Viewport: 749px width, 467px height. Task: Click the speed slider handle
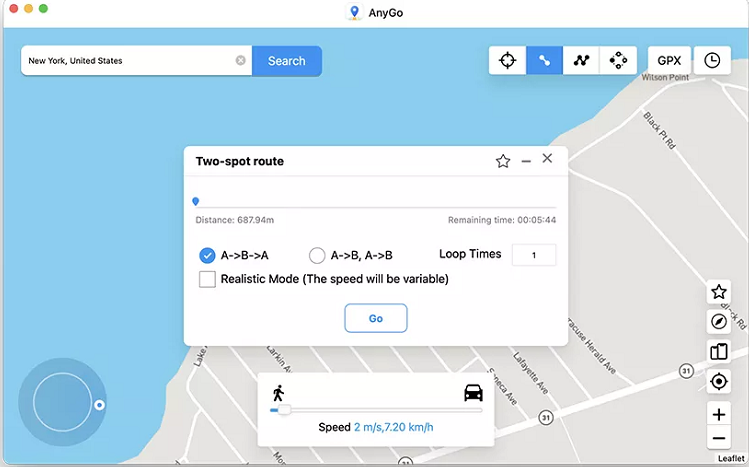[284, 410]
